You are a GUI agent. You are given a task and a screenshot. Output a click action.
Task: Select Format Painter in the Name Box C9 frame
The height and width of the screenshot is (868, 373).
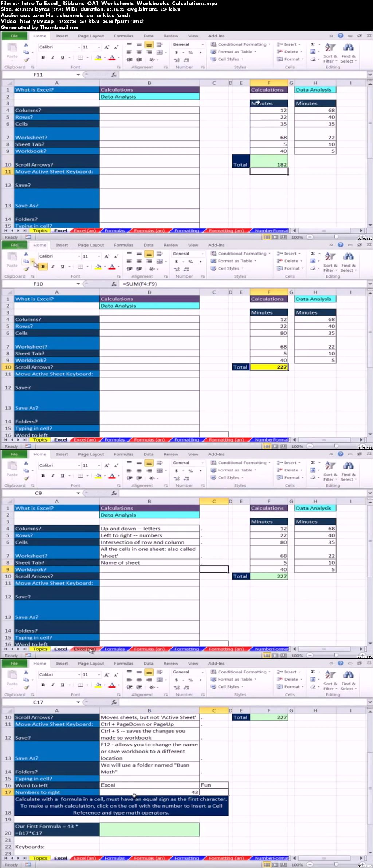pyautogui.click(x=26, y=478)
